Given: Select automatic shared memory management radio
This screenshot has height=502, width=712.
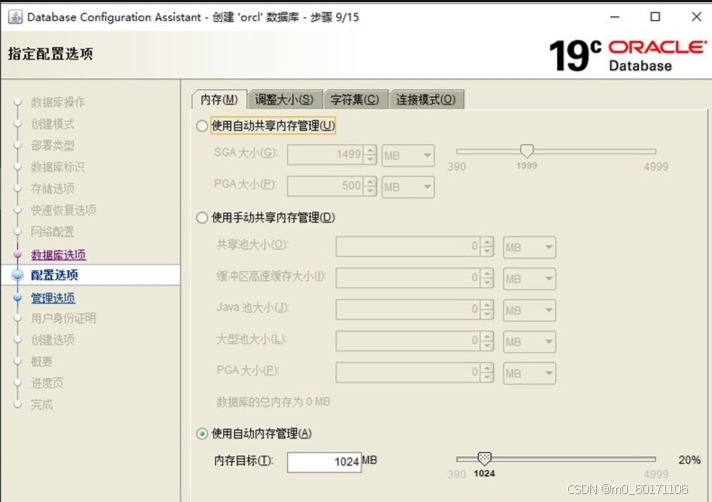Looking at the screenshot, I should (202, 126).
